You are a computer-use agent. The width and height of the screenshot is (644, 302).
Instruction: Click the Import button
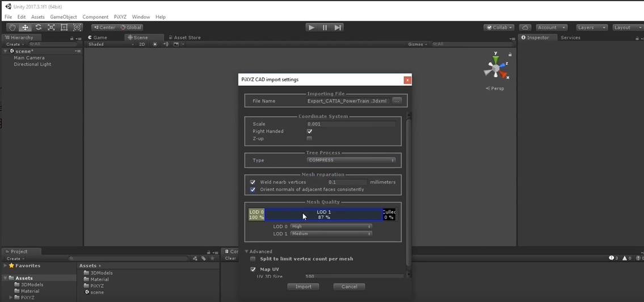click(303, 287)
